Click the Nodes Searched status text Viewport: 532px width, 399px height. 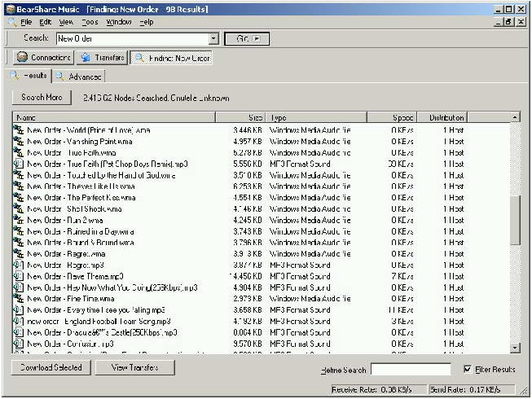[156, 98]
